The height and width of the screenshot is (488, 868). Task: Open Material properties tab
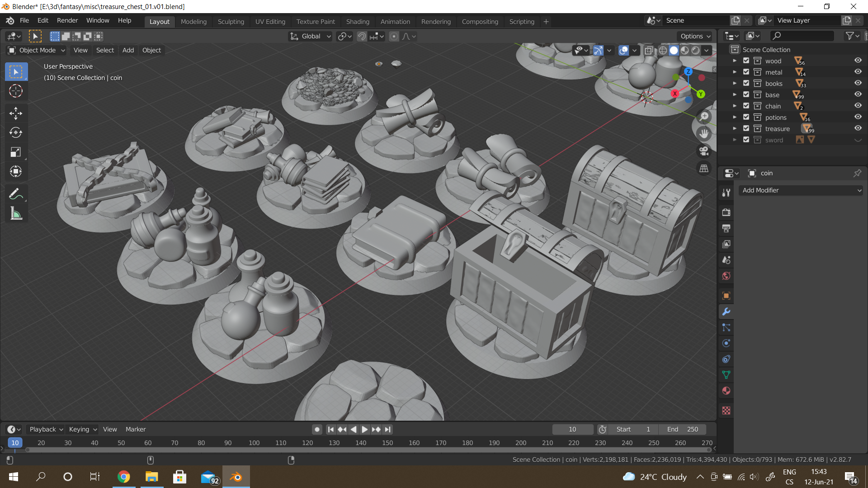tap(726, 391)
